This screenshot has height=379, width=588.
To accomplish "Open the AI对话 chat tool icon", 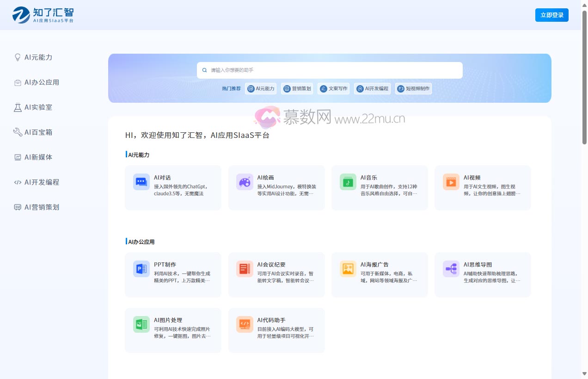I will tap(141, 182).
